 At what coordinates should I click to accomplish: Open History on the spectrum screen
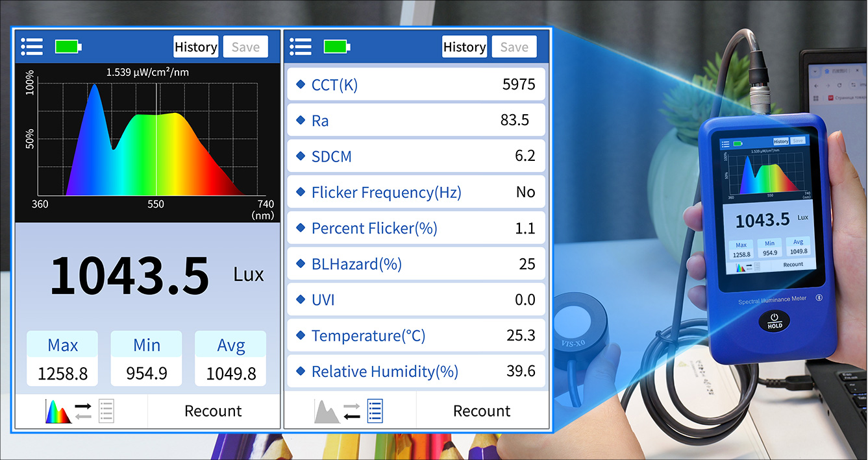point(195,47)
